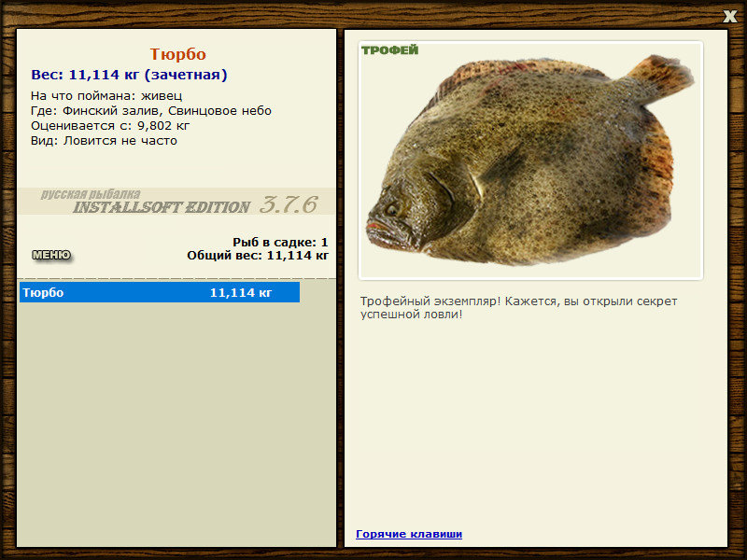Image resolution: width=747 pixels, height=560 pixels.
Task: Close the fish cage window with X
Action: coord(729,17)
